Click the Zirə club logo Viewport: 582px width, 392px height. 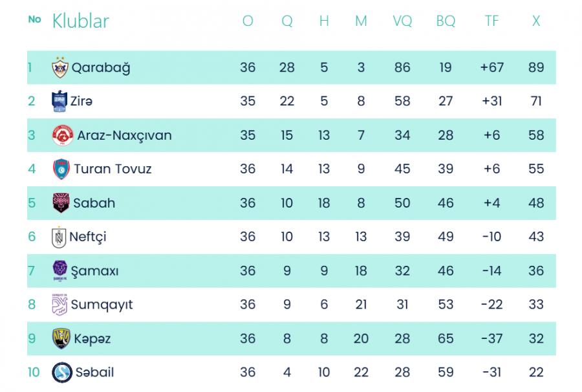click(x=59, y=101)
